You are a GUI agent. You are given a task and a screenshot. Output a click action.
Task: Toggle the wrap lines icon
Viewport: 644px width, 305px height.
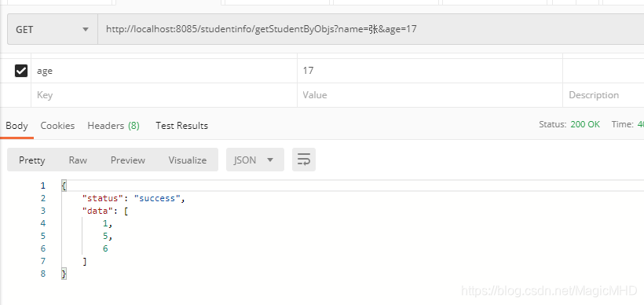tap(304, 160)
